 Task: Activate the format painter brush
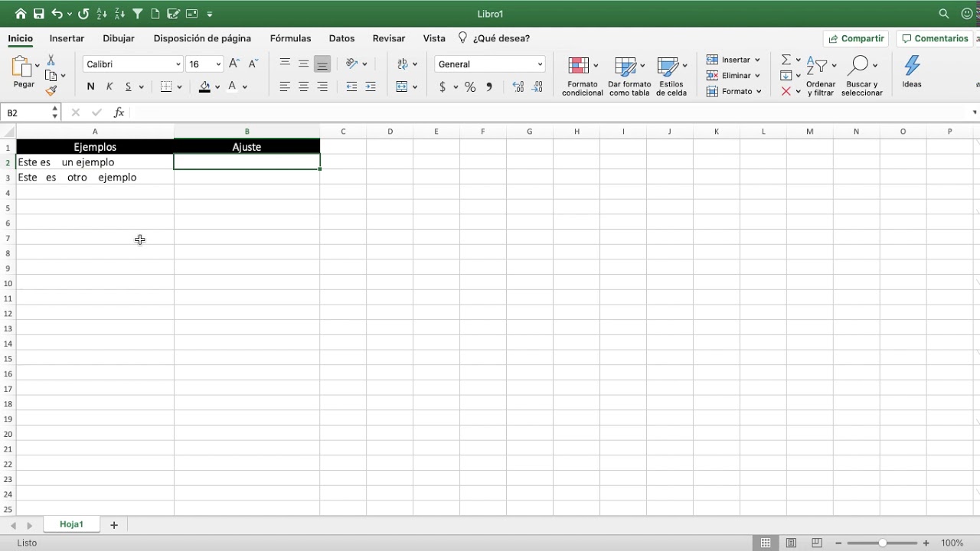[x=51, y=90]
